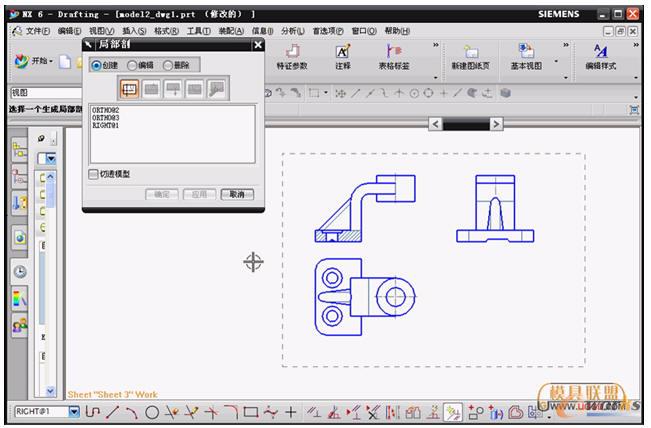
Task: Open the history clock icon in sidebar
Action: pos(20,271)
